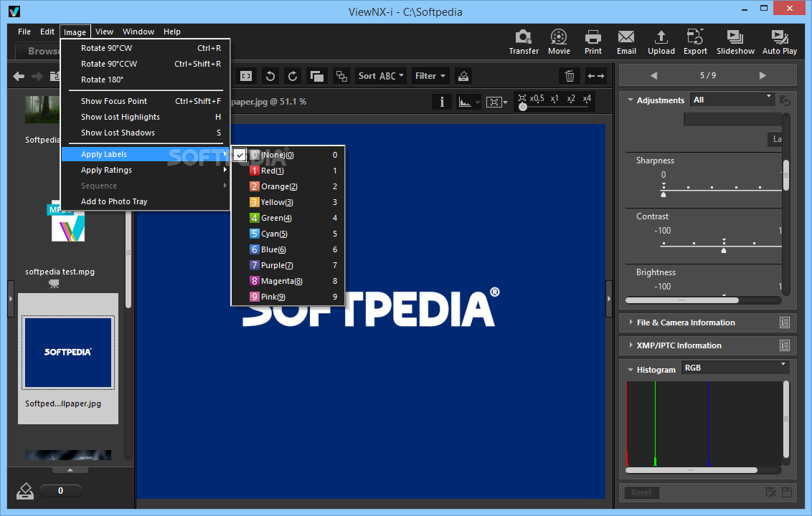The height and width of the screenshot is (516, 812).
Task: Click the Export icon
Action: (x=695, y=37)
